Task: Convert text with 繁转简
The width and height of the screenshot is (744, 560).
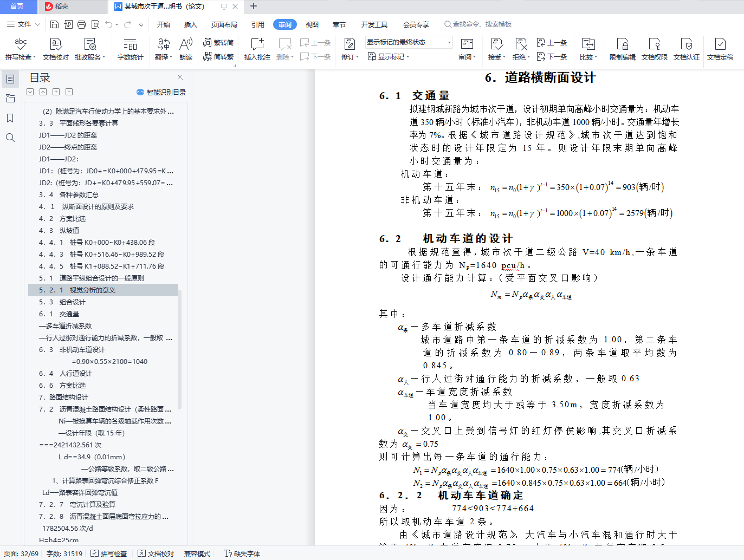Action: (218, 42)
